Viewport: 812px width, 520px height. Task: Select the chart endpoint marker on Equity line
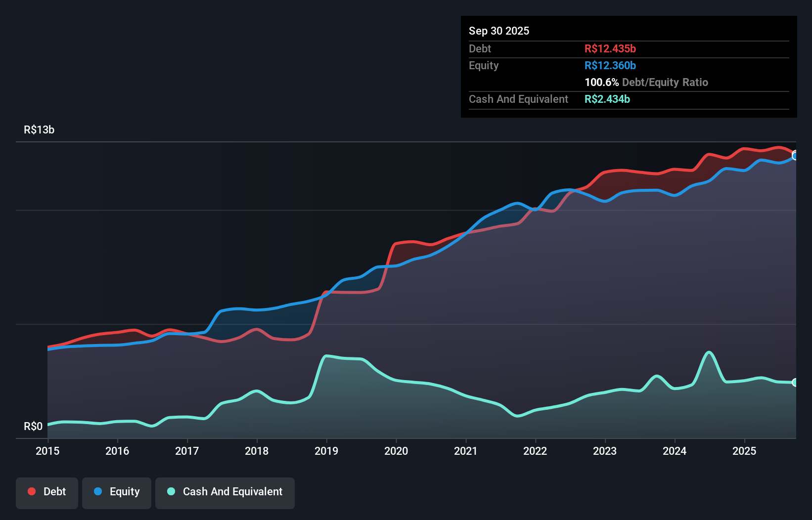pos(795,156)
